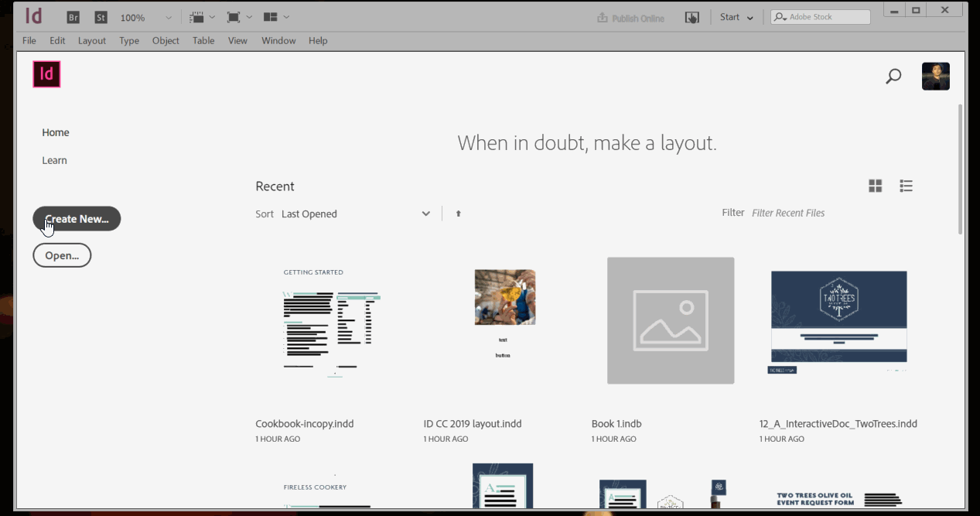Screen dimensions: 980x516
Task: Open the View Options icon in app bar
Action: [x=196, y=17]
